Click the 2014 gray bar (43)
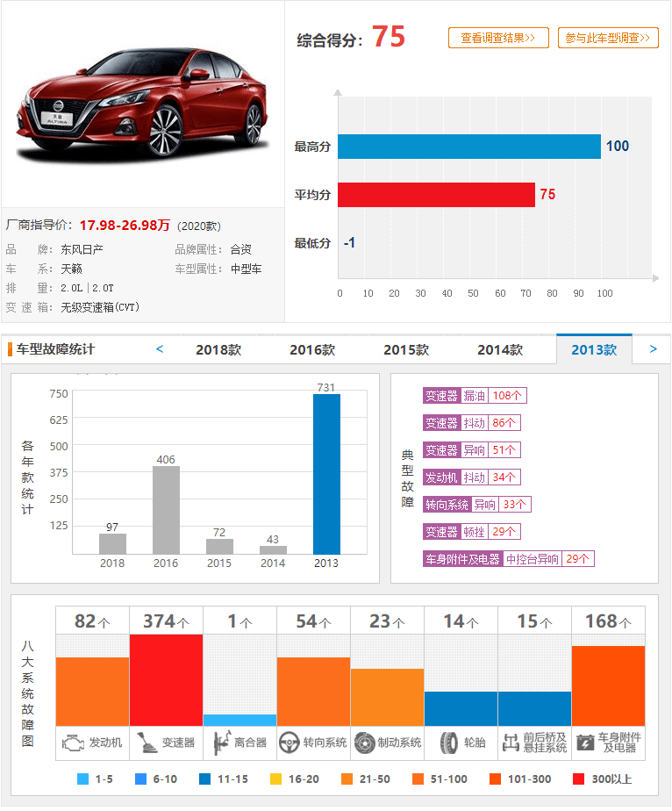 coord(273,549)
